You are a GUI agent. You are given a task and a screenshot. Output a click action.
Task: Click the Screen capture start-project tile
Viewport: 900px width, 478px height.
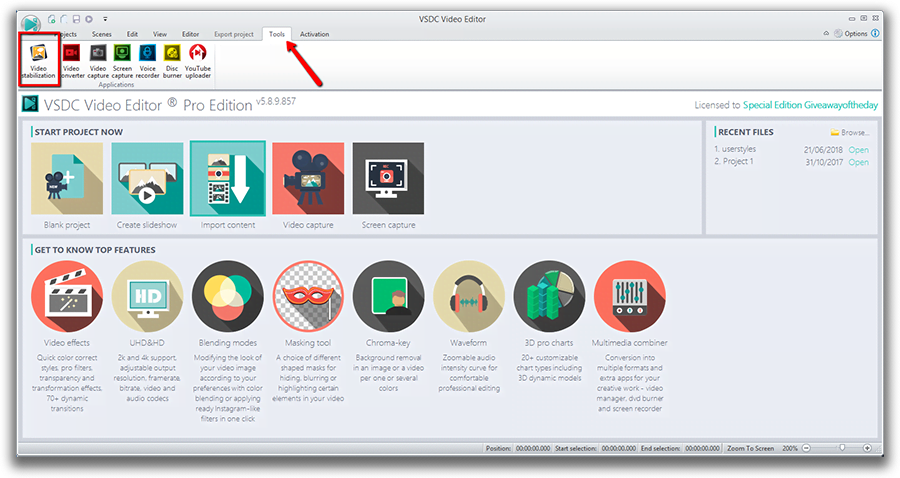tap(389, 178)
